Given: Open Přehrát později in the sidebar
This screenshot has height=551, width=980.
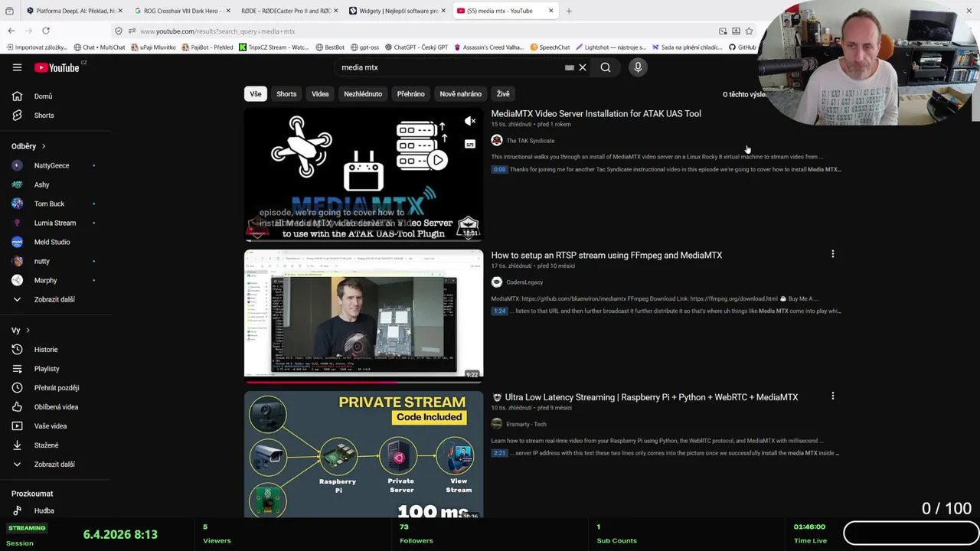Looking at the screenshot, I should 56,388.
